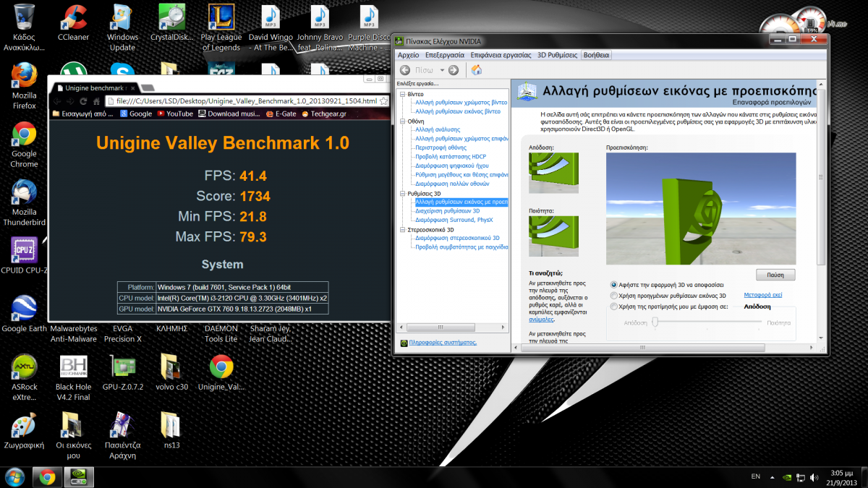Select 'Διαμόρφωση ψηφιακού ήχου' tree item

pyautogui.click(x=453, y=166)
